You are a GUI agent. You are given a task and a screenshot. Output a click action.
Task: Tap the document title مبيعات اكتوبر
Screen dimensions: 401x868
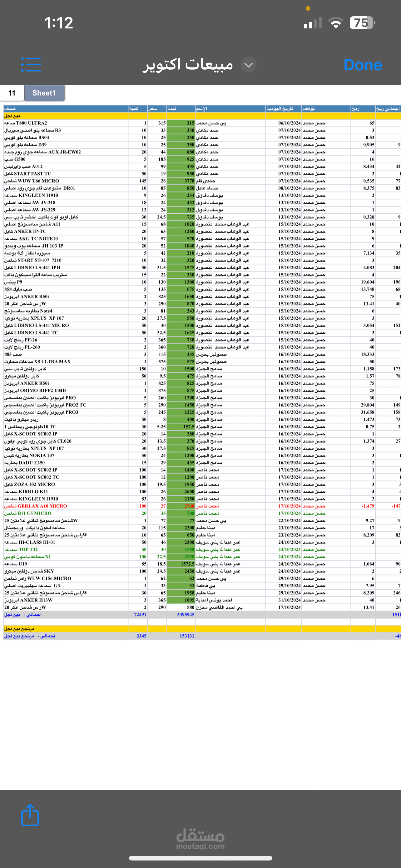(188, 64)
